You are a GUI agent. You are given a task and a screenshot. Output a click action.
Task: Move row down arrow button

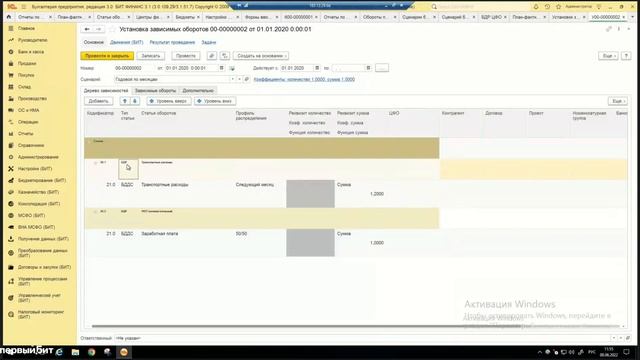pos(135,101)
